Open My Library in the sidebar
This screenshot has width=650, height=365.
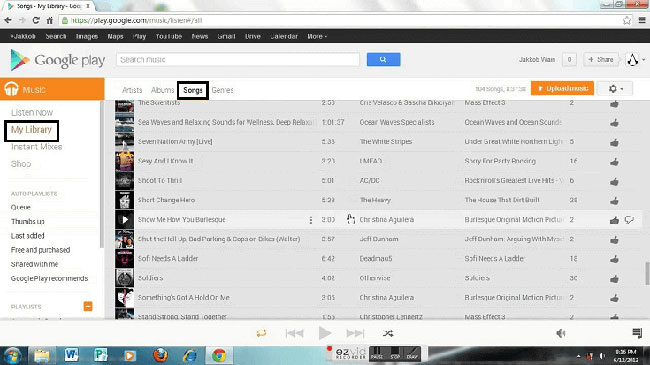click(x=32, y=130)
